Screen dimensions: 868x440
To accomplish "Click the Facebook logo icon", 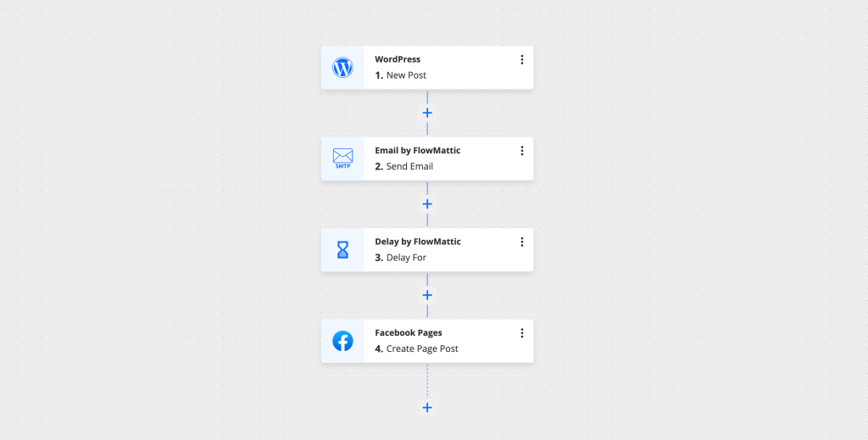I will 342,341.
